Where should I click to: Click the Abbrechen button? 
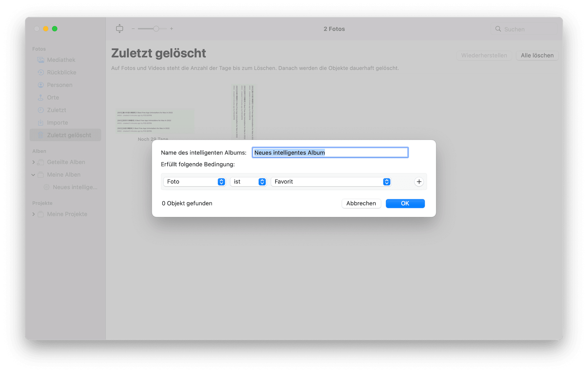pos(361,203)
